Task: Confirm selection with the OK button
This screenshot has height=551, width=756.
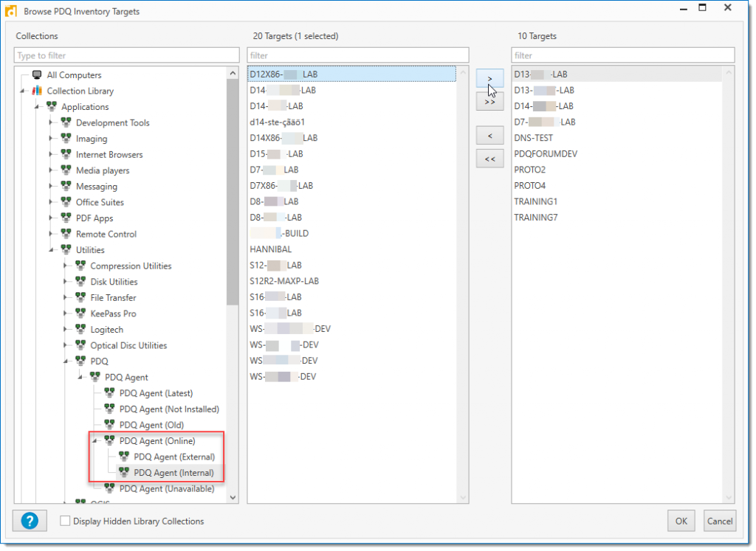Action: tap(681, 521)
